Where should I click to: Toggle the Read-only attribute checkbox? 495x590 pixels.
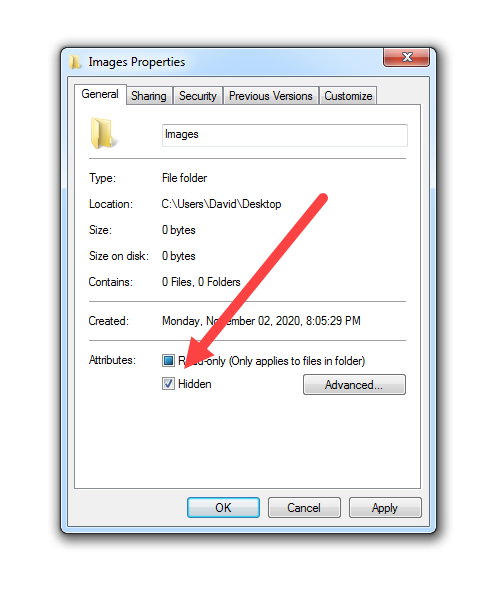pos(168,360)
